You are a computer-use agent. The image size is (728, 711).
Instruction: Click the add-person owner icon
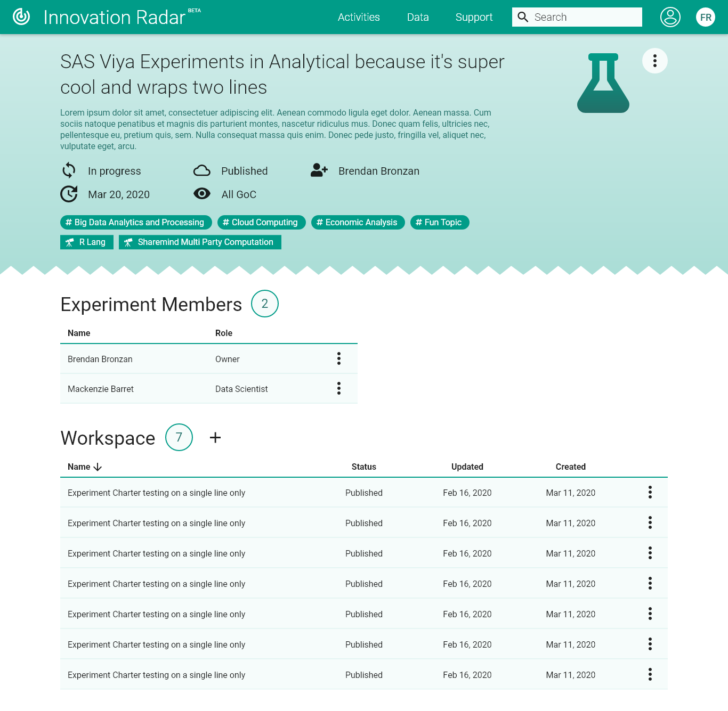[x=319, y=170]
